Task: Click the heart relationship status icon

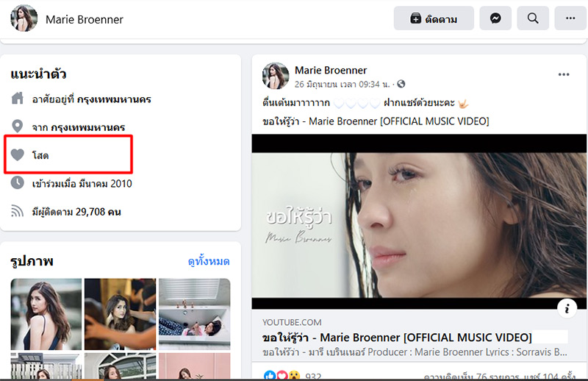Action: point(18,155)
